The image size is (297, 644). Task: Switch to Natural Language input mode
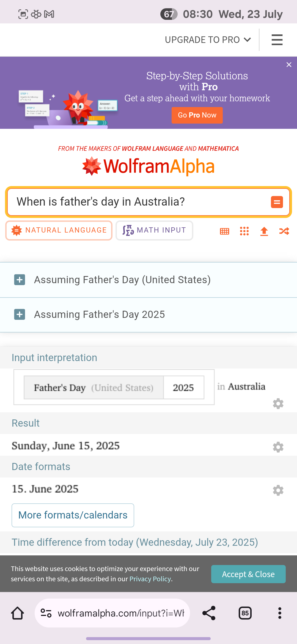pyautogui.click(x=59, y=230)
